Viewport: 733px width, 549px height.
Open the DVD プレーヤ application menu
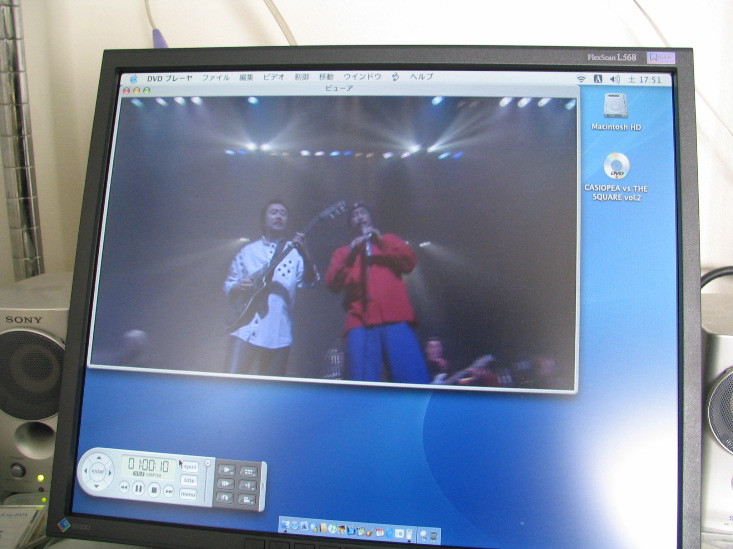pos(169,78)
